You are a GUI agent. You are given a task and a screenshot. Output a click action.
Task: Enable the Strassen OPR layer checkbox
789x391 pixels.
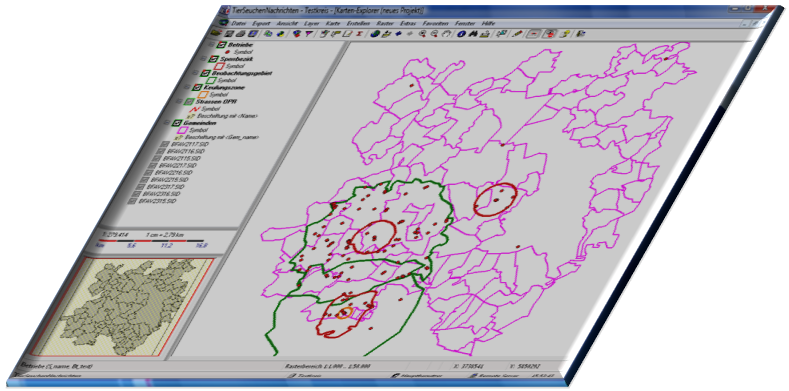(x=189, y=101)
